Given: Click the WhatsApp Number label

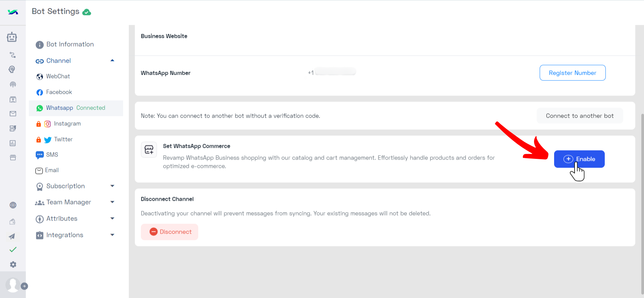Looking at the screenshot, I should pyautogui.click(x=165, y=73).
